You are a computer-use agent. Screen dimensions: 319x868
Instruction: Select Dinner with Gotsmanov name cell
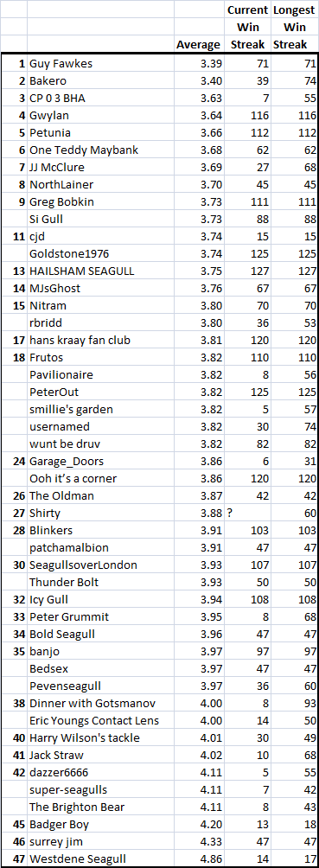[100, 704]
